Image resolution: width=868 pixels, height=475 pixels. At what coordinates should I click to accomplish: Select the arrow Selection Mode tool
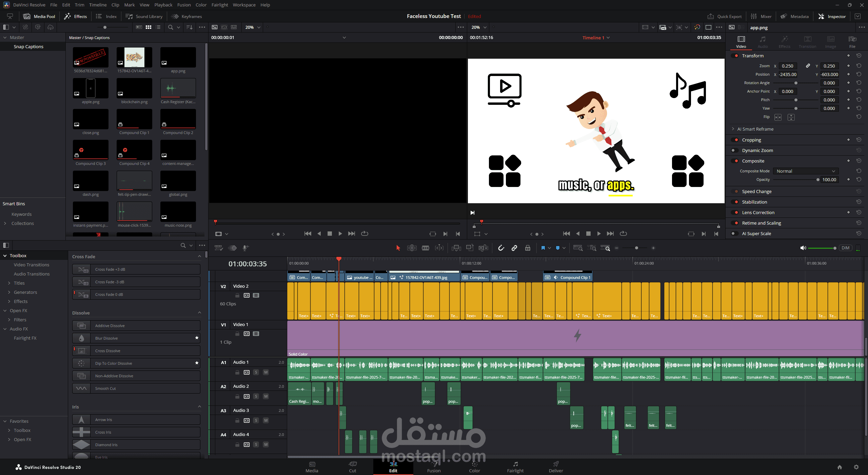pyautogui.click(x=398, y=248)
